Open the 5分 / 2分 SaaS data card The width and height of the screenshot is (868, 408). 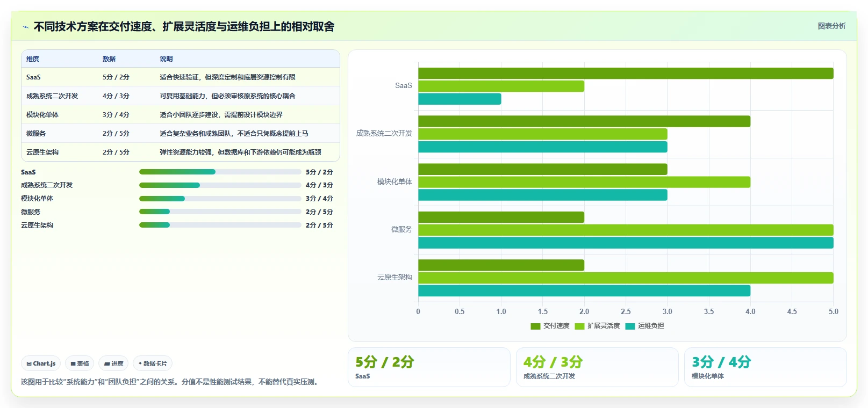coord(429,367)
